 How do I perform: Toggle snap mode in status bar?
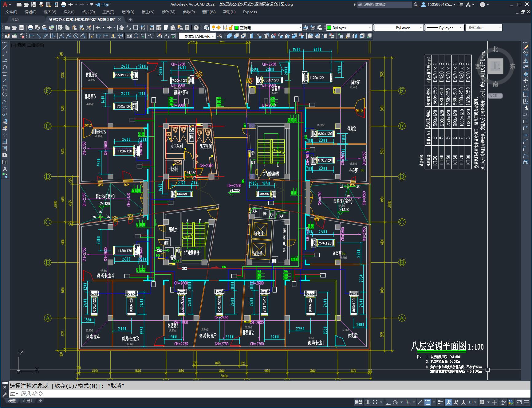tap(375, 402)
